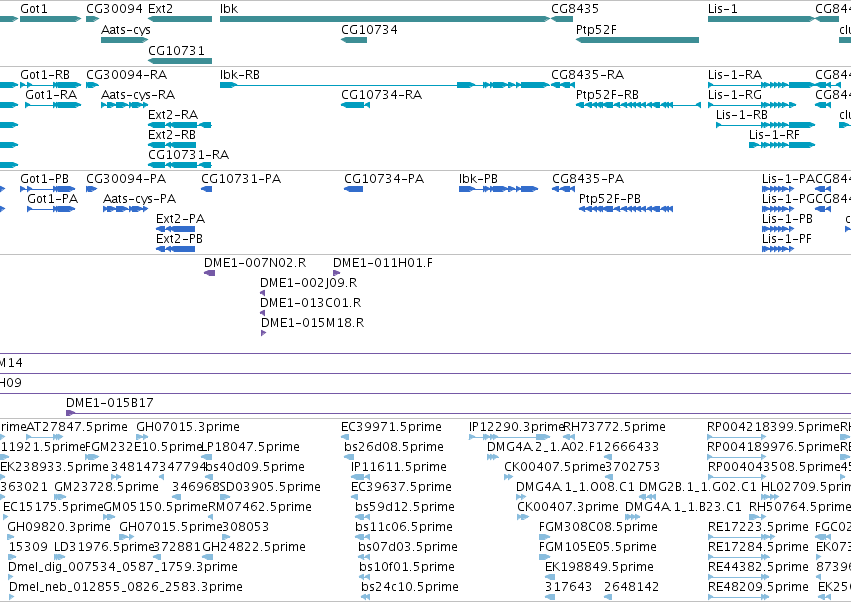Image resolution: width=851 pixels, height=602 pixels.
Task: Select EST RH73772.5prime
Action: coord(569,437)
